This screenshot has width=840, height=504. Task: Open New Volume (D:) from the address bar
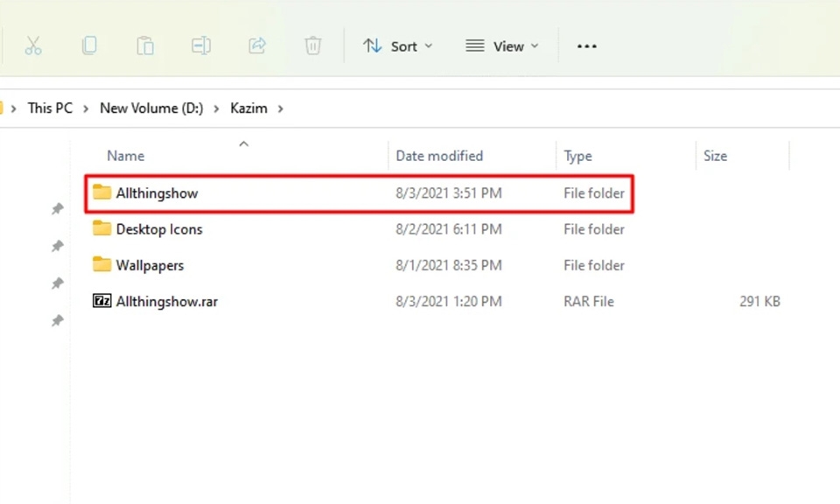(x=150, y=108)
